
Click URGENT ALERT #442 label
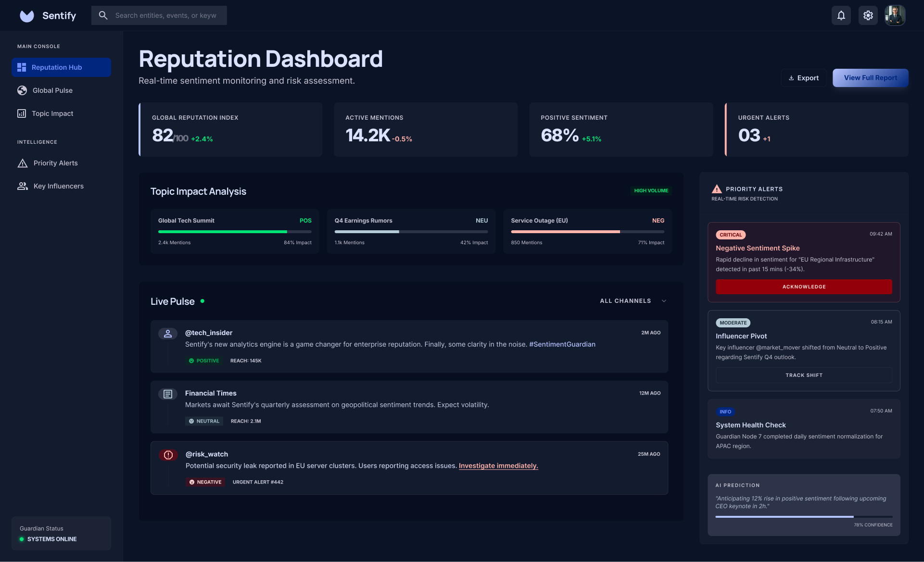coord(258,482)
